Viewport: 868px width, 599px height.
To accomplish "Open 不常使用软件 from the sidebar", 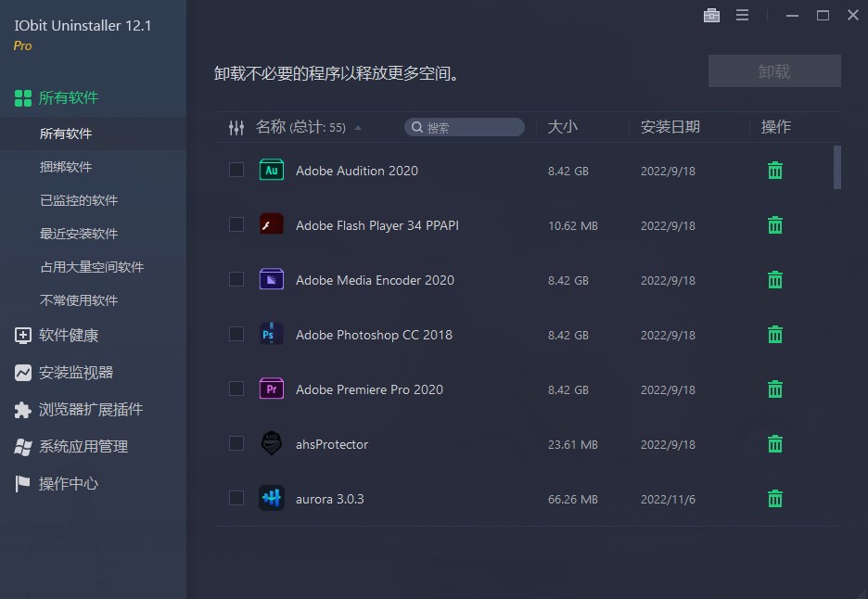I will tap(78, 299).
